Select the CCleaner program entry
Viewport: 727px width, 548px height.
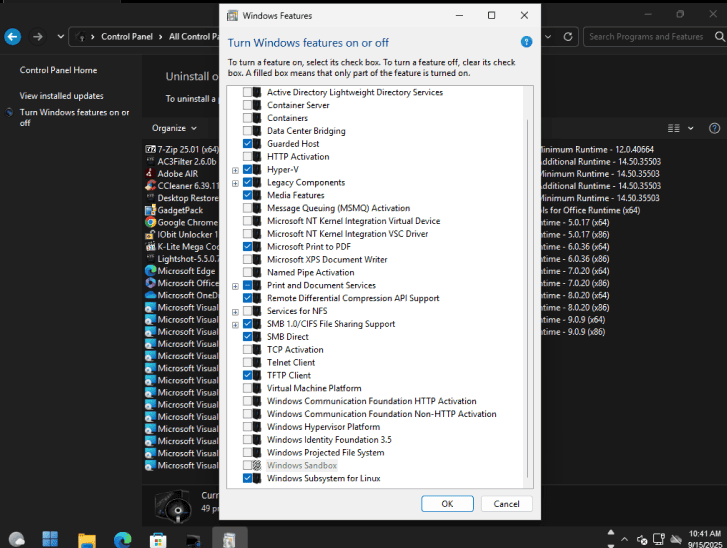182,185
